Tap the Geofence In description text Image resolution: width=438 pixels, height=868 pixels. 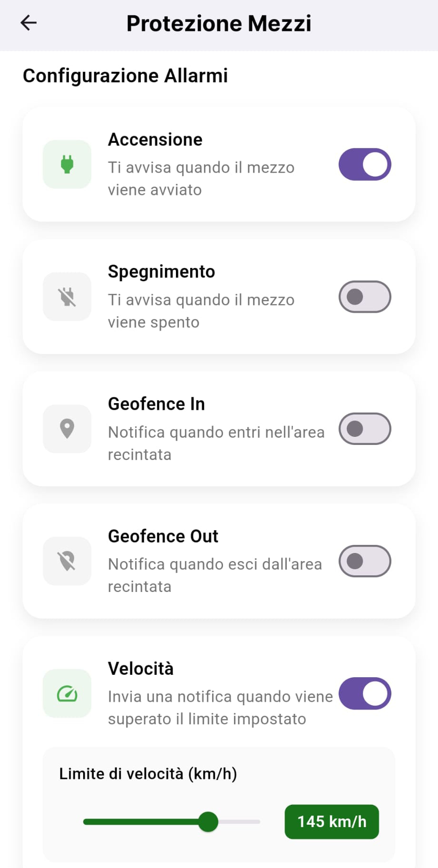(x=216, y=443)
